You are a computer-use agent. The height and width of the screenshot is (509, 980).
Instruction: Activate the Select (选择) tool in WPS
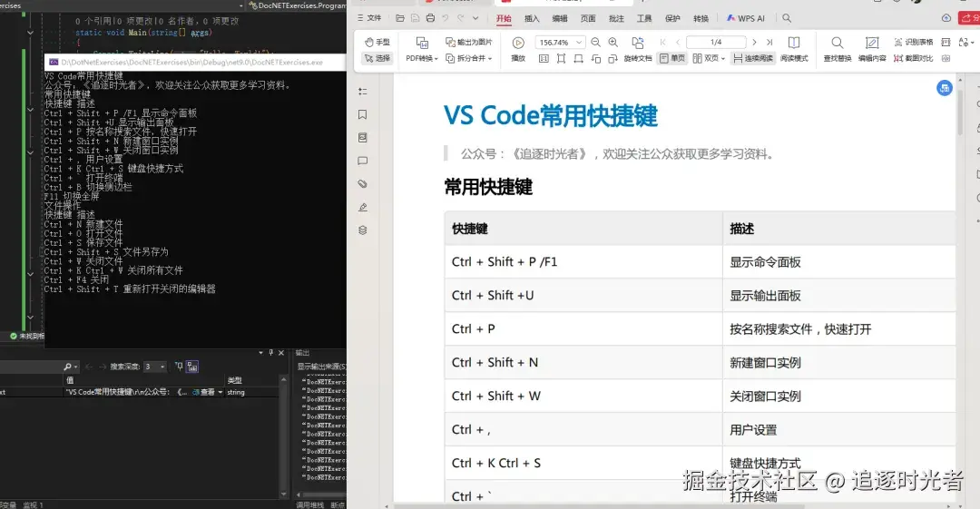tap(377, 58)
